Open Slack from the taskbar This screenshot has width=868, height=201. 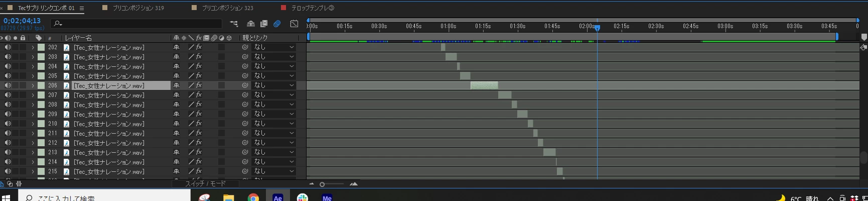pyautogui.click(x=302, y=197)
